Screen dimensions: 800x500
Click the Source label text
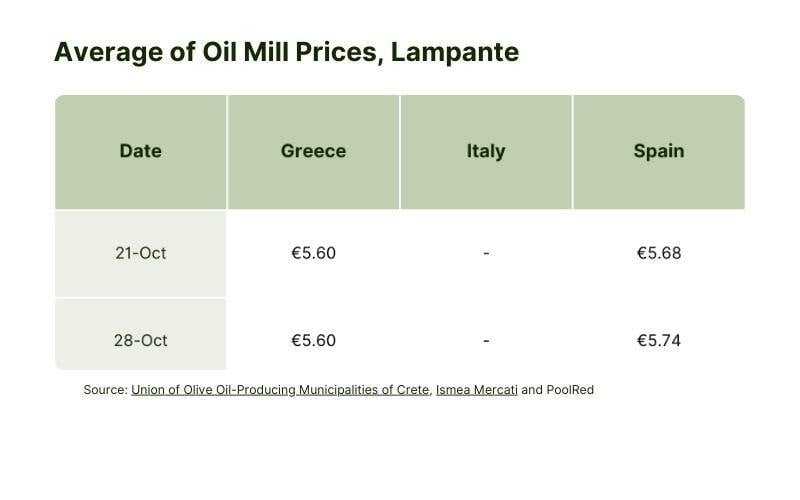(105, 390)
